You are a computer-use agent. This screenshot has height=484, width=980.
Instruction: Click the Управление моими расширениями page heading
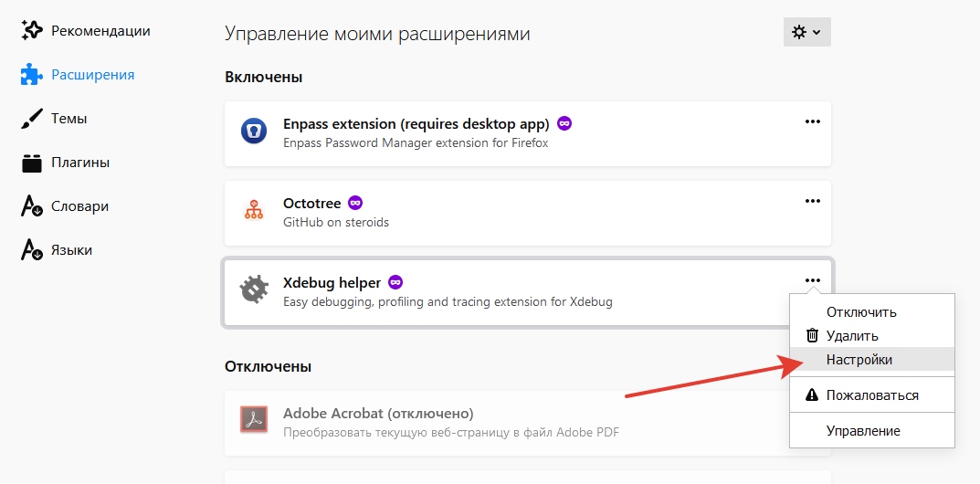coord(377,33)
